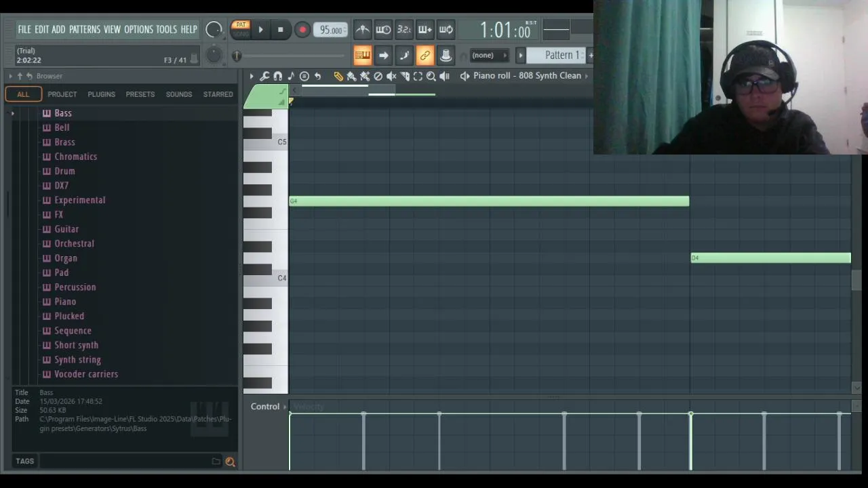Switch between PAT and SONG mode
Image resolution: width=868 pixels, height=488 pixels.
(241, 29)
